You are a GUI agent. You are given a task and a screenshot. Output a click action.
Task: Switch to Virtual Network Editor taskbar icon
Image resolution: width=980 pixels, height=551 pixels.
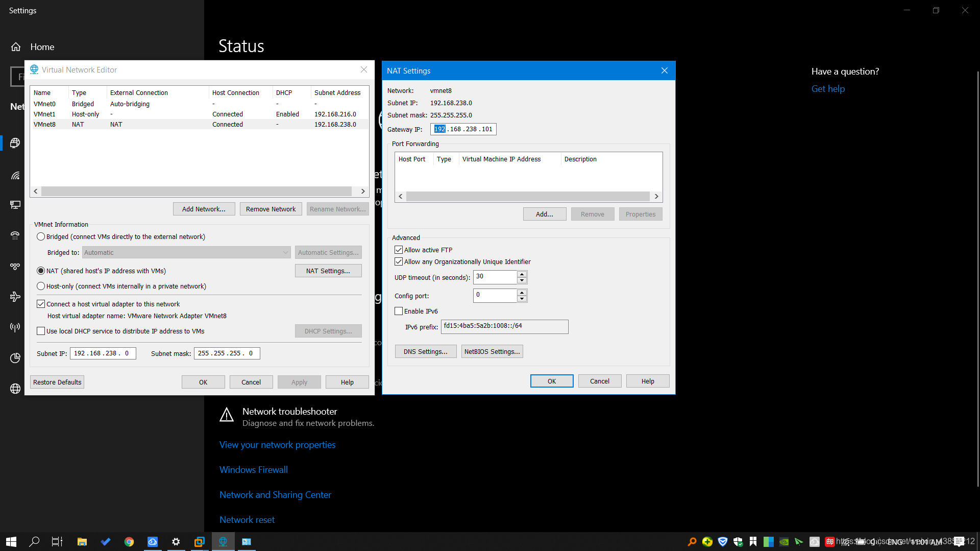click(223, 542)
